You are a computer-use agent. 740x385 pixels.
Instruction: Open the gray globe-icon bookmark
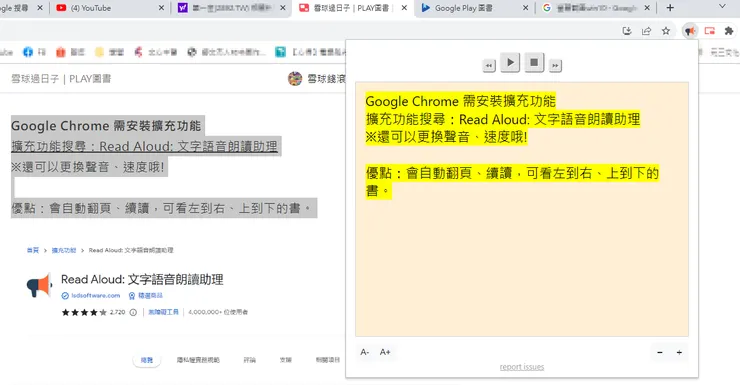[x=226, y=52]
